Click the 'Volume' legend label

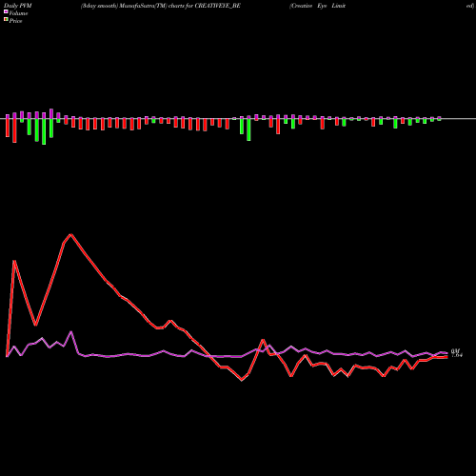pyautogui.click(x=18, y=13)
